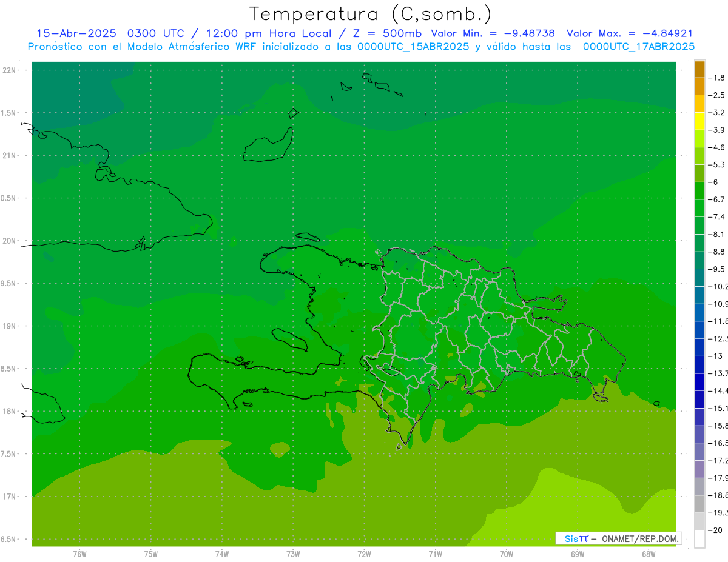Click the "69W" longitude axis label
This screenshot has height=562, width=728.
(578, 554)
